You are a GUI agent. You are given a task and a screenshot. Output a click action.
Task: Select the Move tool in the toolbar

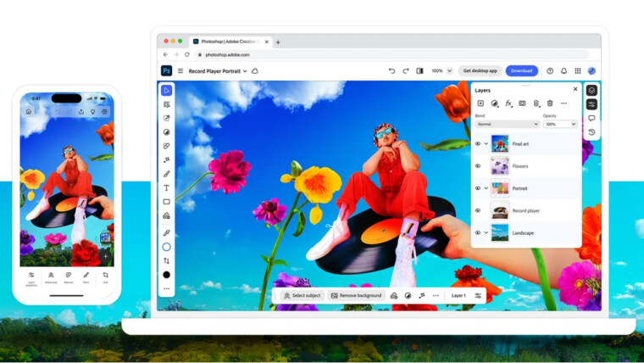[x=167, y=91]
